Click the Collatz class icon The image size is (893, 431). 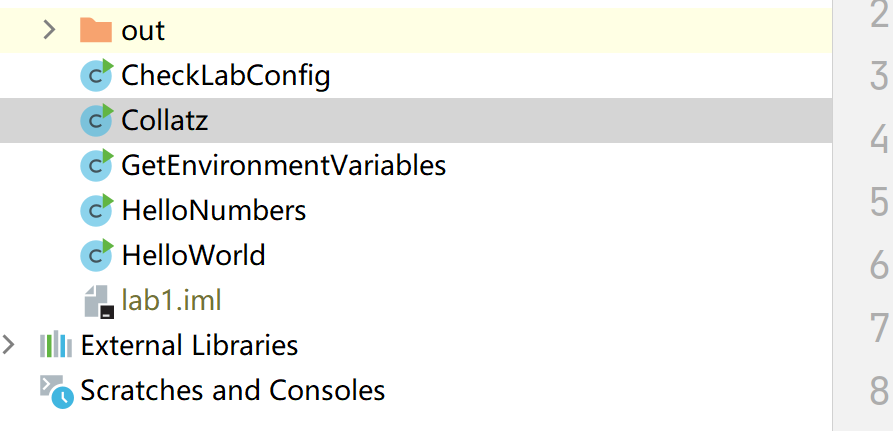pos(96,120)
